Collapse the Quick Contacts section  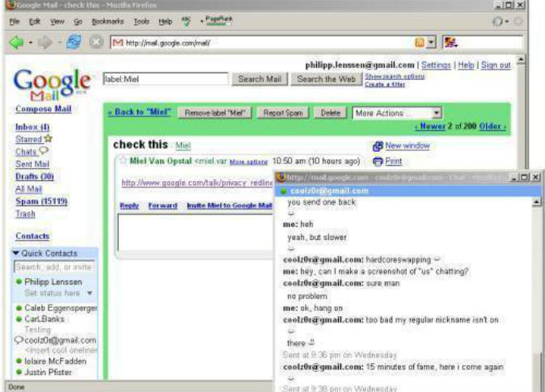(17, 252)
